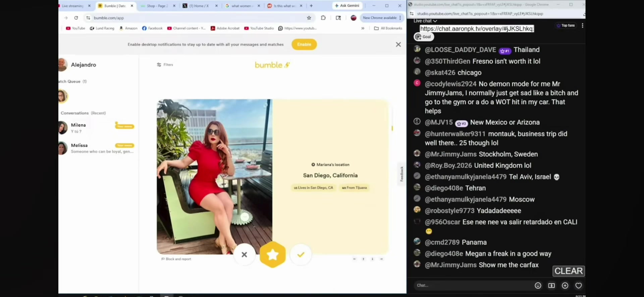Open Alejandro's profile in Bumble sidebar

(x=78, y=65)
